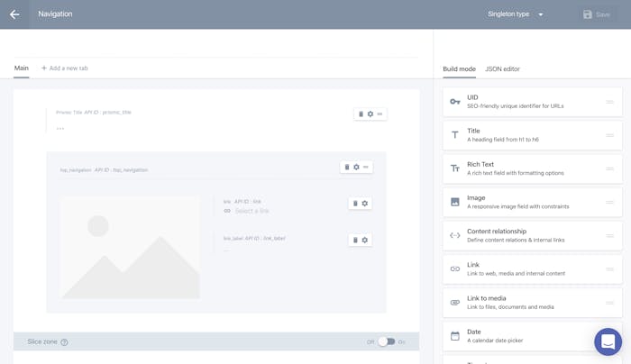Click drag handle of prismic_title field

click(380, 114)
